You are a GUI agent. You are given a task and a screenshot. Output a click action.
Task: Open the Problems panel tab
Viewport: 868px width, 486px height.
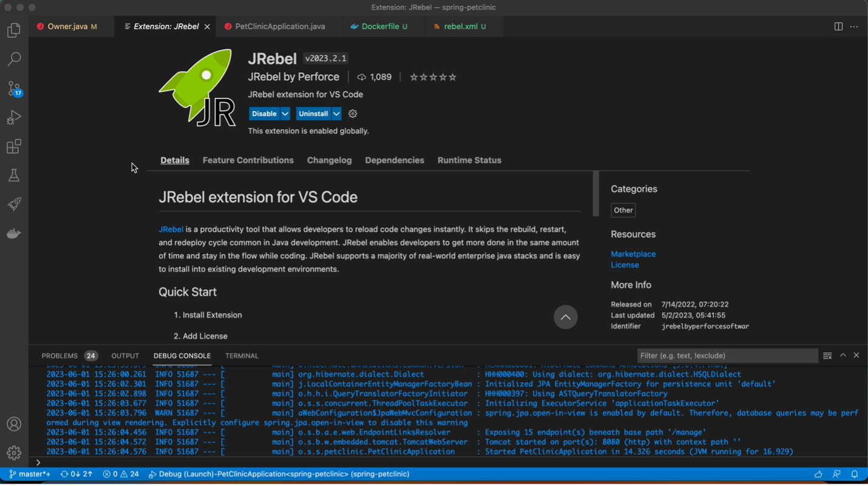tap(69, 355)
